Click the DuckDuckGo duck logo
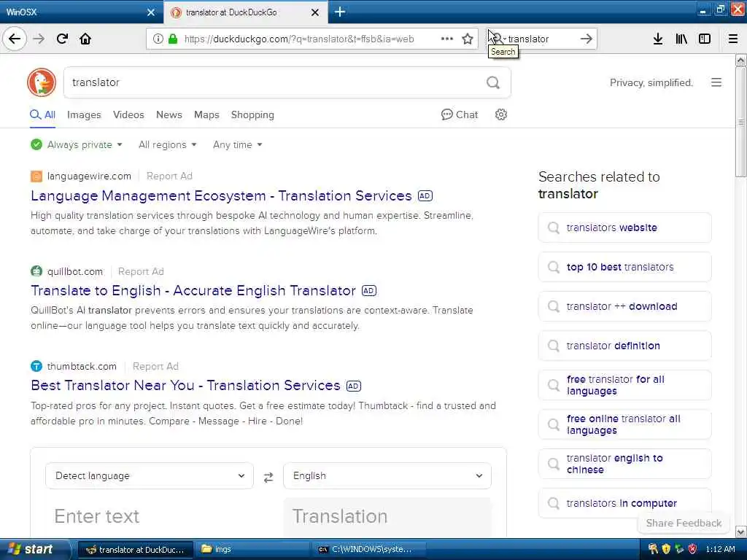This screenshot has width=747, height=560. point(42,82)
